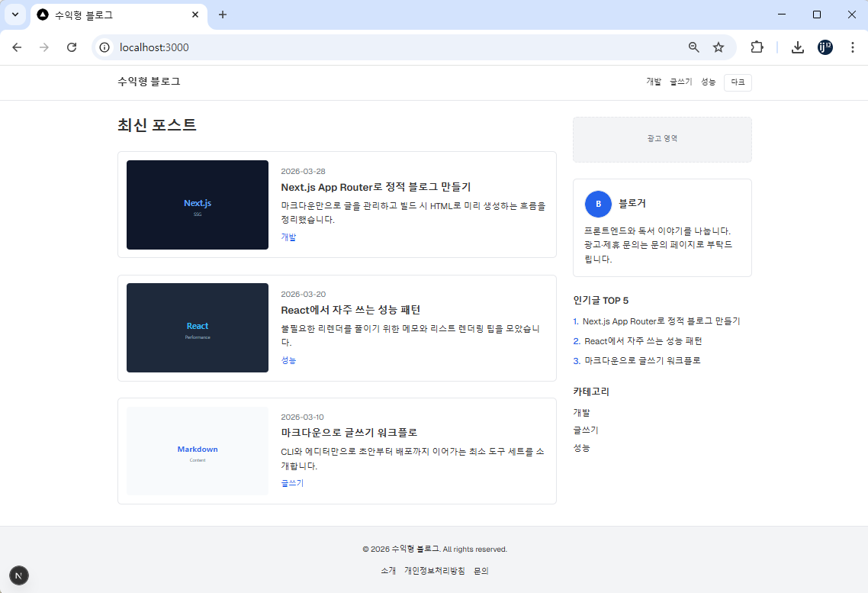Open Chrome's three-dot menu
Viewport: 868px width, 593px height.
853,47
